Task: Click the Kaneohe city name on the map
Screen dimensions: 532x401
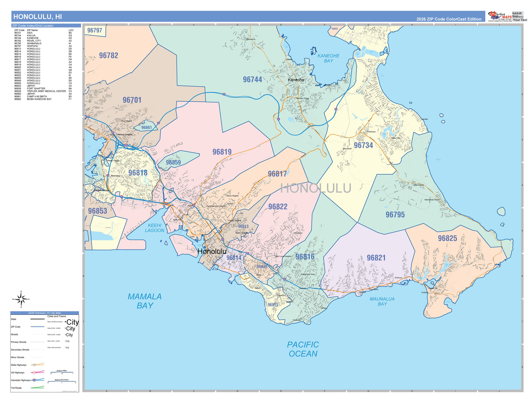Action: point(296,80)
